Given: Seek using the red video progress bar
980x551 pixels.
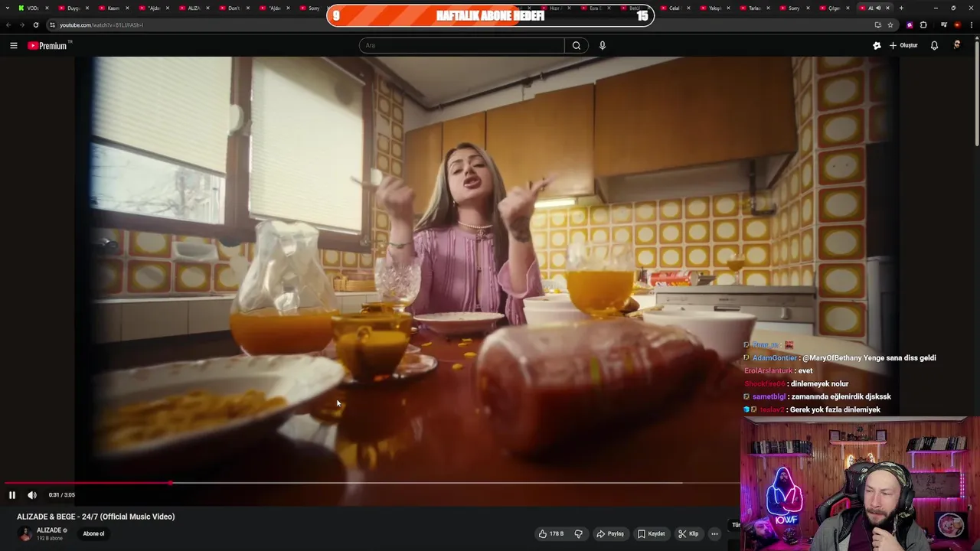Looking at the screenshot, I should 371,483.
